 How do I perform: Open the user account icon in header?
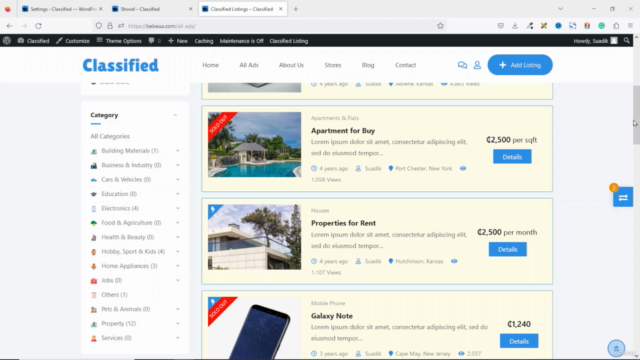[477, 65]
